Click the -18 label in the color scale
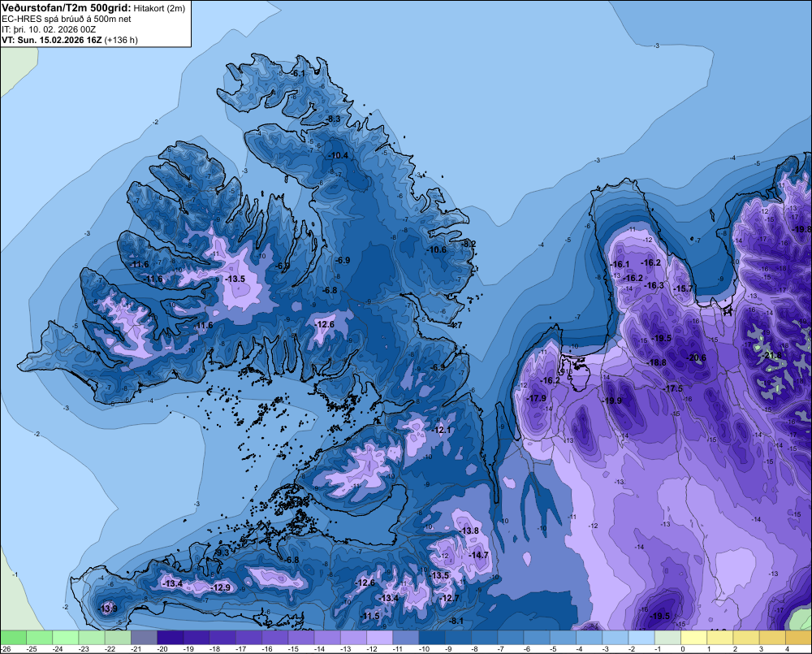The image size is (812, 654). 215,649
